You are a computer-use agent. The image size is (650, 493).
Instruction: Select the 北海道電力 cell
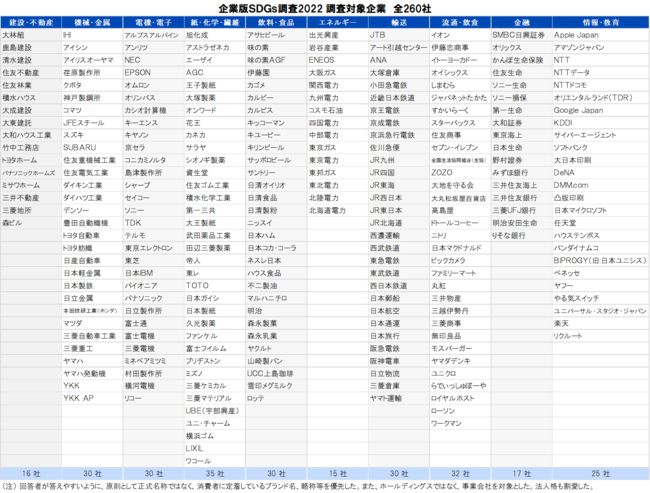coord(337,211)
